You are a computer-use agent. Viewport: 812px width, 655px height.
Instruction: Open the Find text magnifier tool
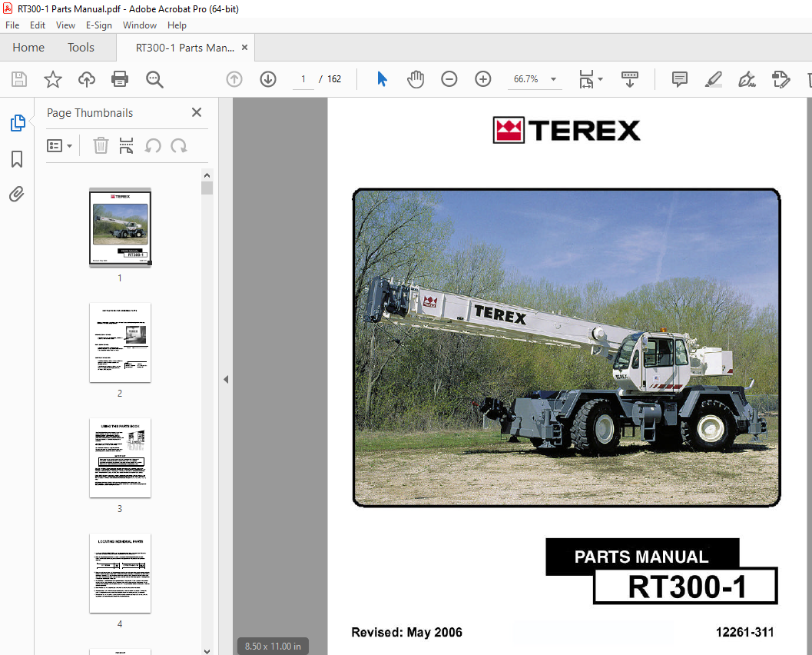[x=154, y=79]
